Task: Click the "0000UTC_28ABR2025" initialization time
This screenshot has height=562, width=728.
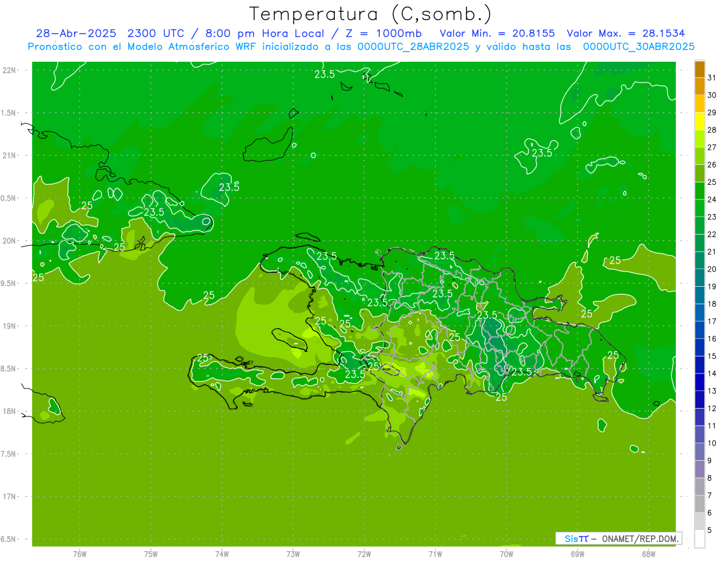Action: tap(413, 47)
